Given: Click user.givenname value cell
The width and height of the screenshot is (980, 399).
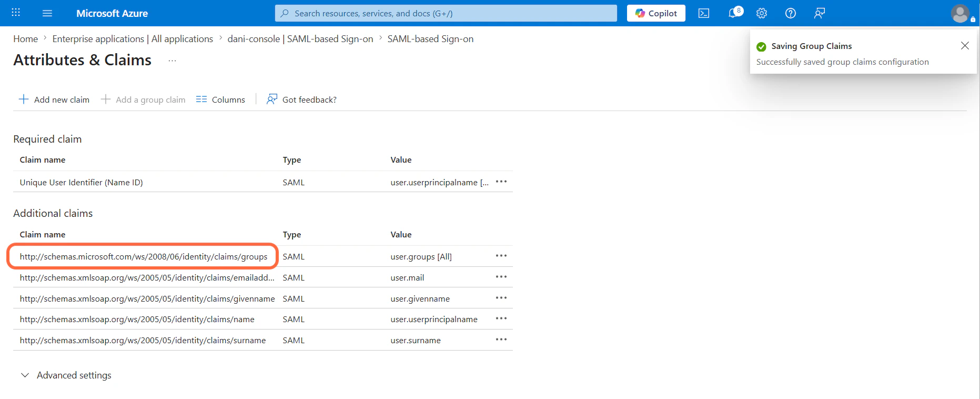Looking at the screenshot, I should tap(420, 298).
